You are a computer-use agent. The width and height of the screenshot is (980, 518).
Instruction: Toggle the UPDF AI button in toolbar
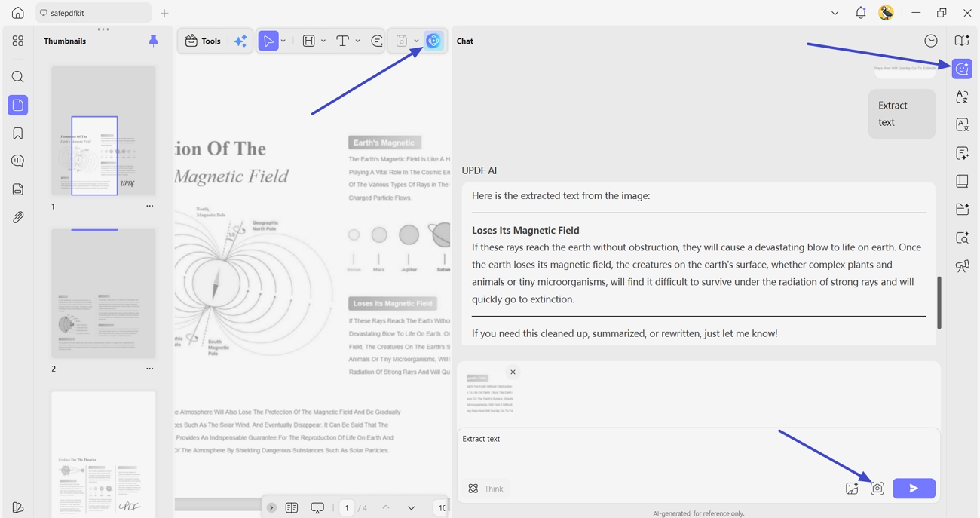433,41
